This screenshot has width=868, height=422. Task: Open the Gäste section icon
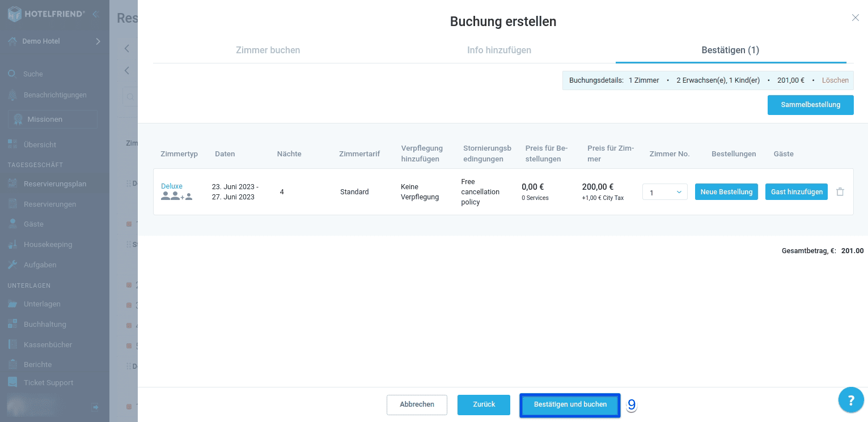pyautogui.click(x=11, y=224)
